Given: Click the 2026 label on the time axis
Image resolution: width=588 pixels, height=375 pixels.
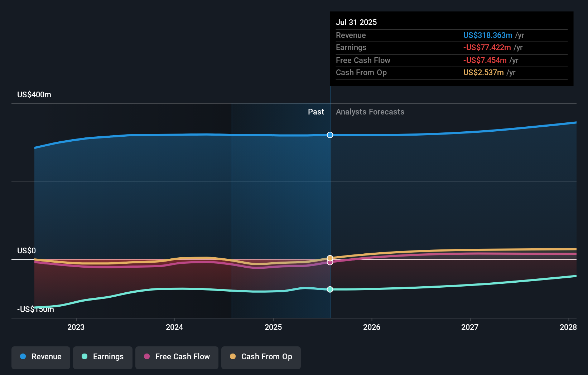Looking at the screenshot, I should pyautogui.click(x=372, y=327).
